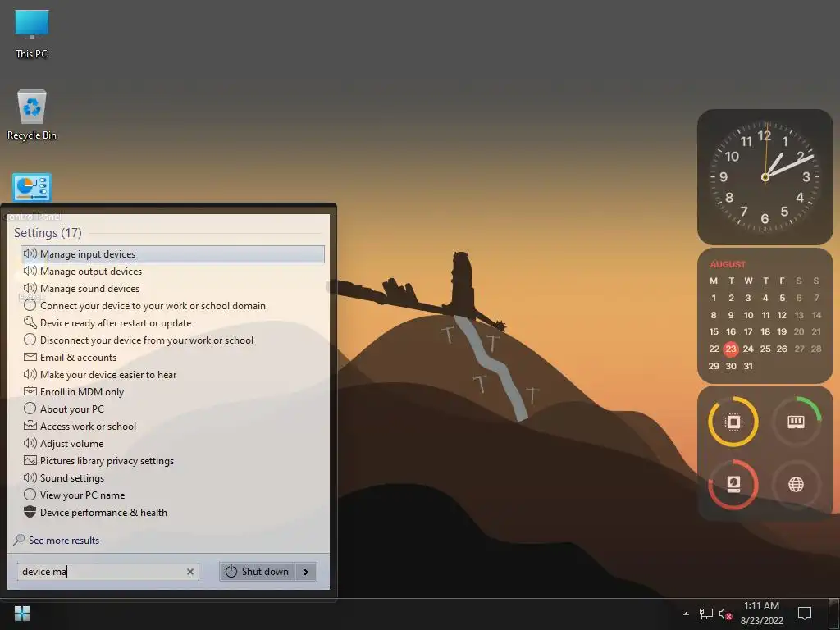Open Adjust volume result
Screen dimensions: 840x630
click(172, 444)
